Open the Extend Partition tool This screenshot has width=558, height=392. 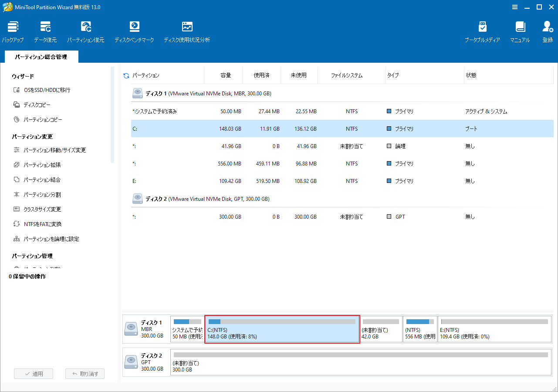click(42, 165)
